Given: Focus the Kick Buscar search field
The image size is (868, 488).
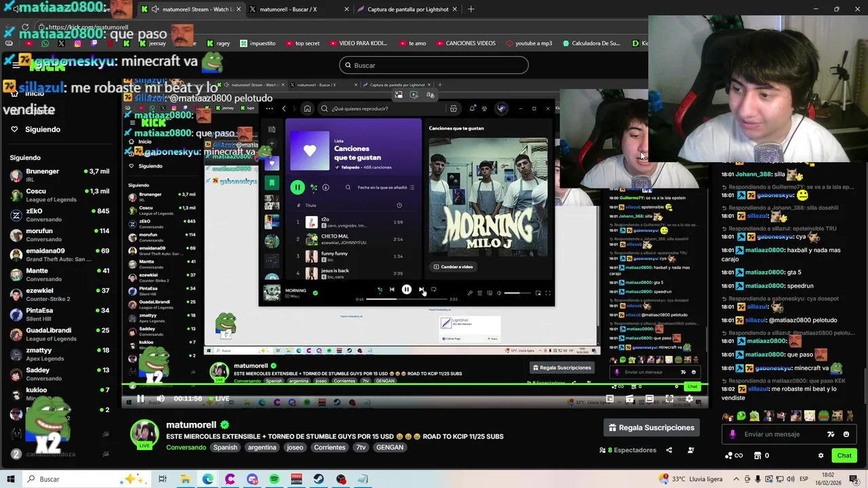Looking at the screenshot, I should coord(434,65).
